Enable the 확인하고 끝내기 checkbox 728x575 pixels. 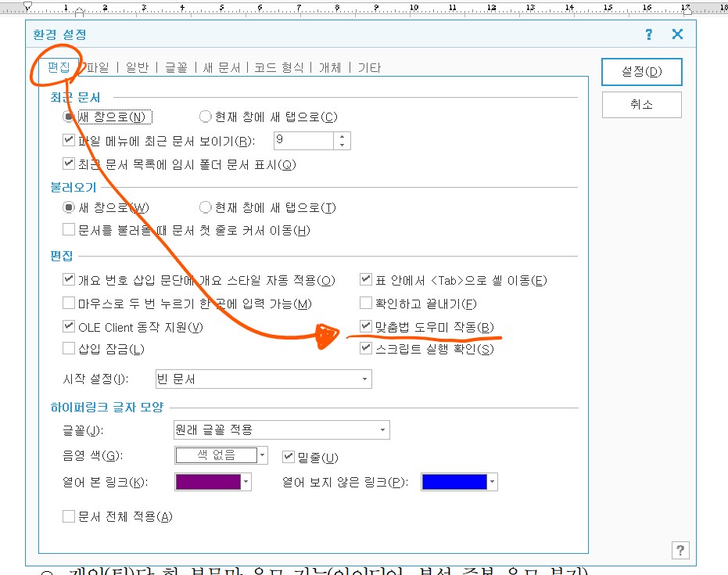[365, 301]
